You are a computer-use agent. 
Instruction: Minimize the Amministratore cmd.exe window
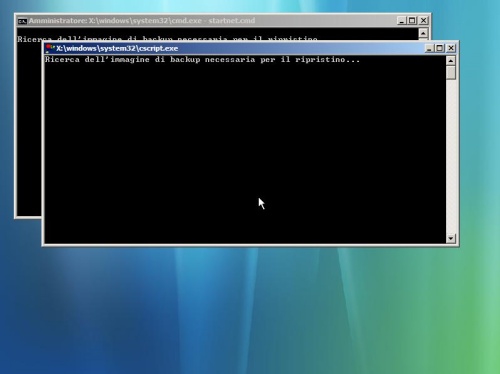(x=402, y=21)
